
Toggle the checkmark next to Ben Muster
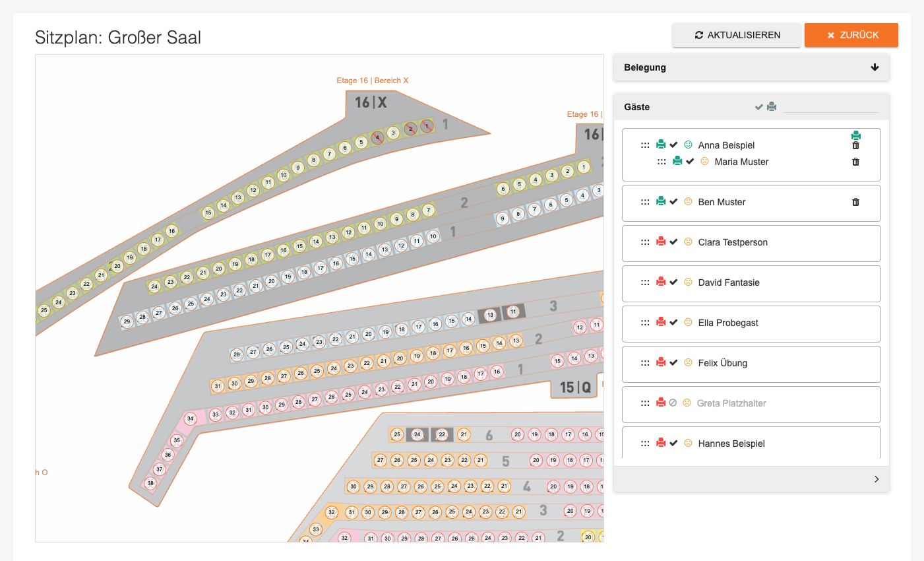(x=673, y=202)
